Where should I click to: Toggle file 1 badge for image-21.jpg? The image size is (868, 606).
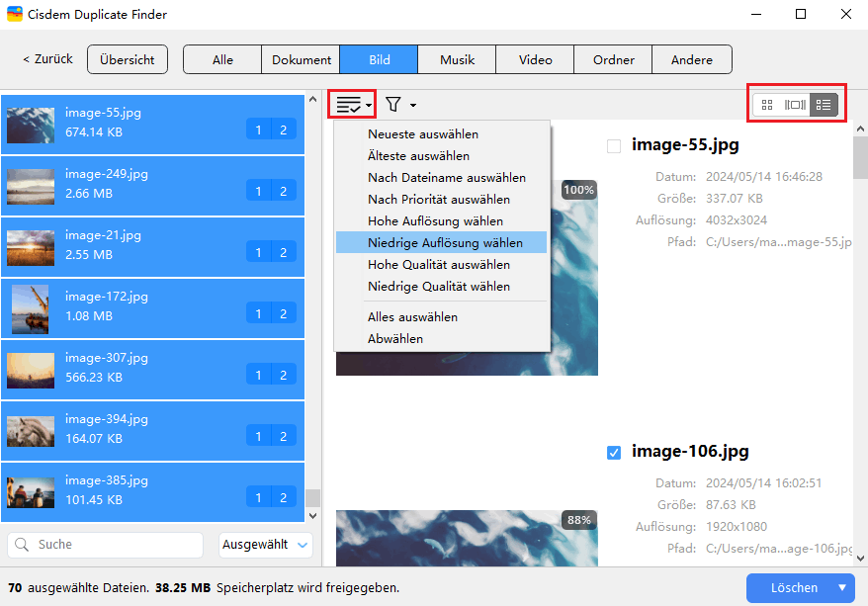258,253
